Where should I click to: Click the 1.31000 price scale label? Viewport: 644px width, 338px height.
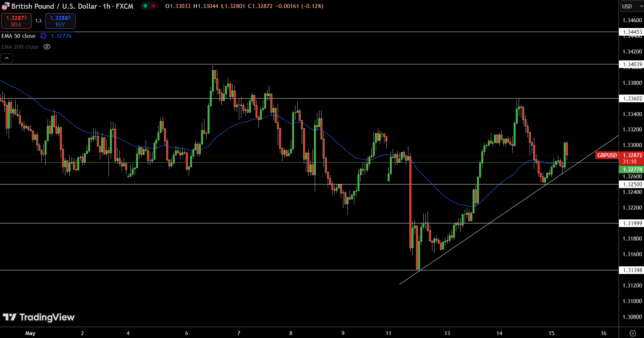point(632,301)
